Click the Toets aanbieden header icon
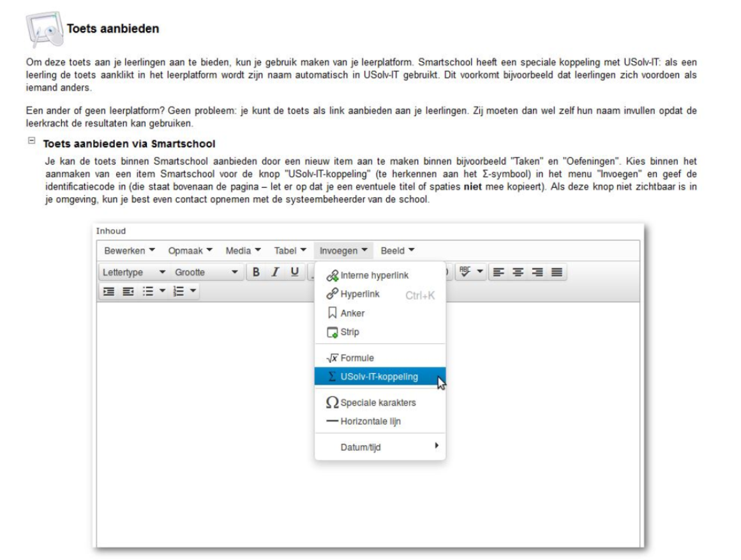 pyautogui.click(x=45, y=29)
